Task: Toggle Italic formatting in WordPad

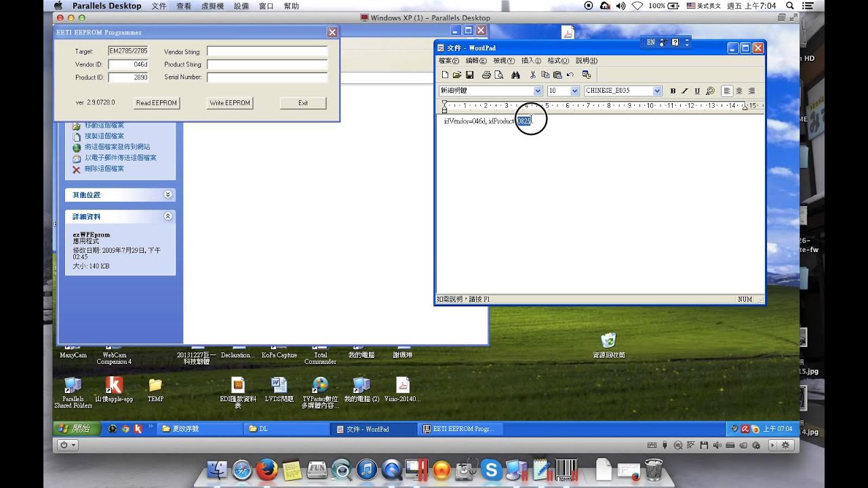Action: [x=685, y=91]
